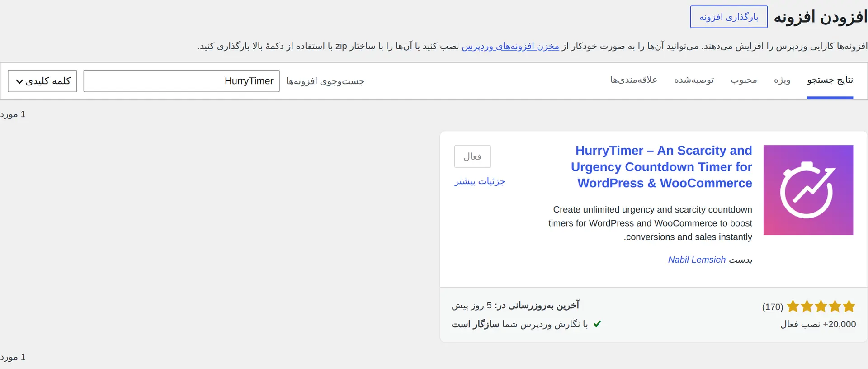
Task: Open the جزئیات بیشتر details link
Action: click(x=480, y=181)
